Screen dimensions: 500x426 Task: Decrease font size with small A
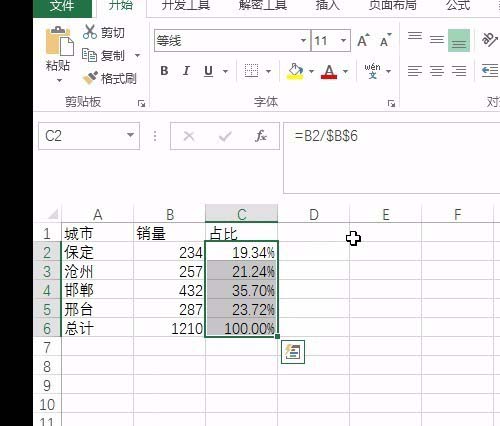click(x=385, y=41)
